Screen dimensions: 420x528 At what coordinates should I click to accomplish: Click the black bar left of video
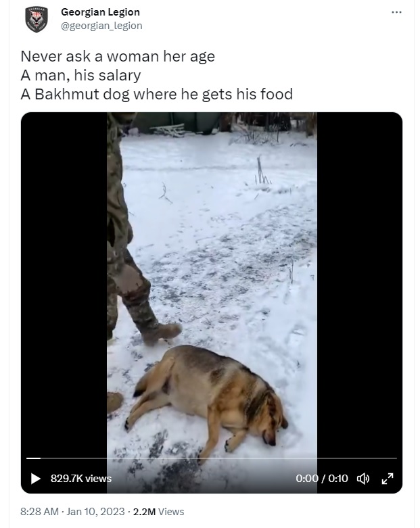click(64, 286)
